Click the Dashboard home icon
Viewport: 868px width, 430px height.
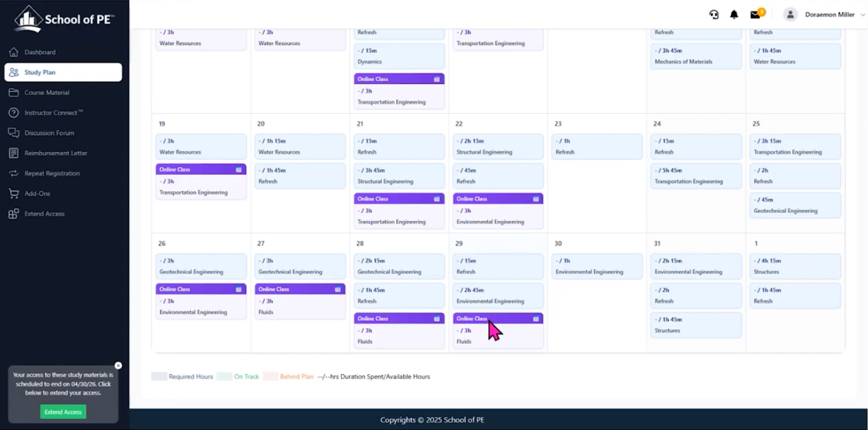click(13, 52)
